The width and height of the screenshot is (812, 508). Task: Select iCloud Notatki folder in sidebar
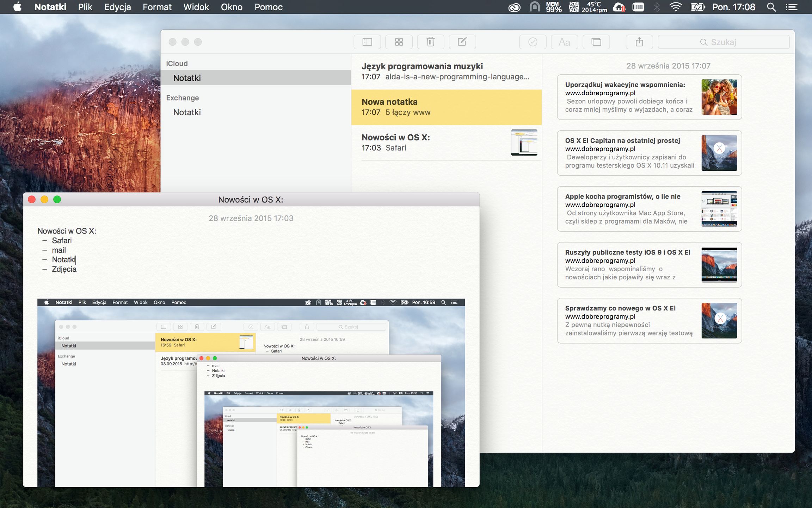tap(187, 78)
